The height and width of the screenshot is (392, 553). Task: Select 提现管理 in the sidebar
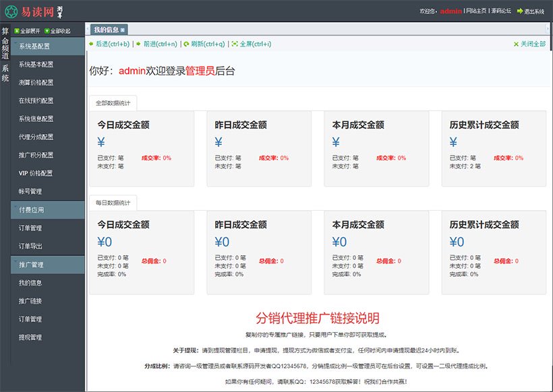30,337
